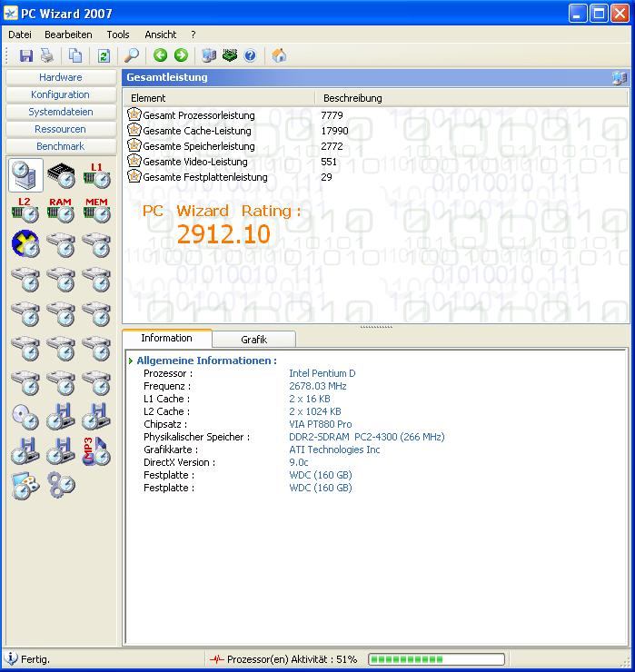Image resolution: width=635 pixels, height=672 pixels.
Task: Click the Print toolbar icon
Action: tap(47, 55)
